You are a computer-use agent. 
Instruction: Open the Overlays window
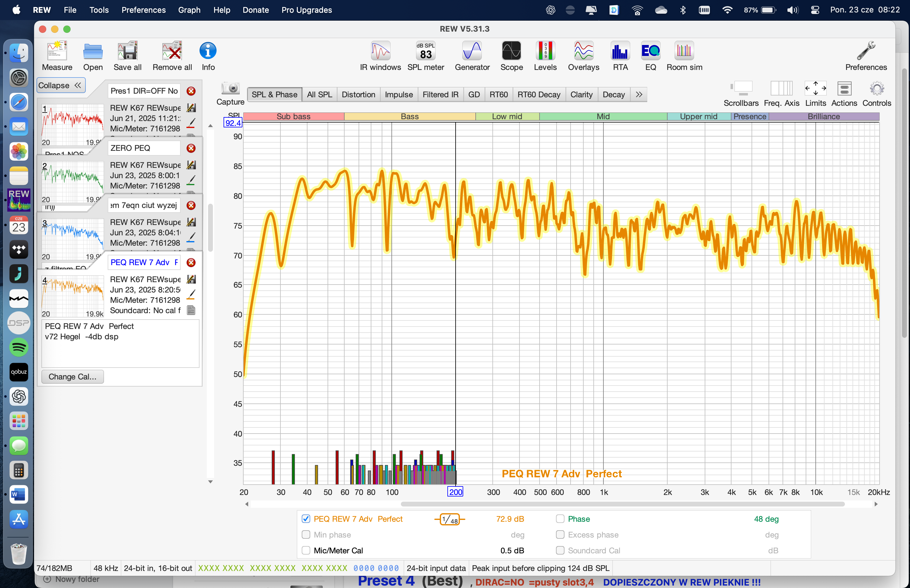(x=583, y=56)
